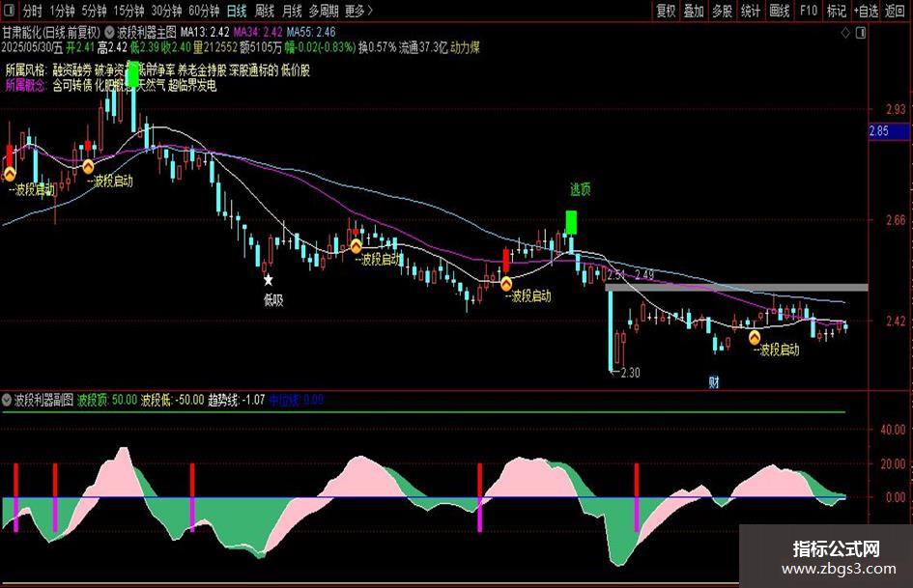The image size is (913, 588).
Task: Click the 2.30 low price label
Action: [x=630, y=373]
